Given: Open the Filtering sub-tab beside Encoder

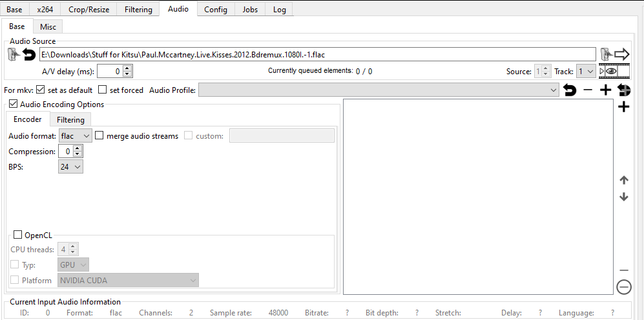Looking at the screenshot, I should (70, 120).
